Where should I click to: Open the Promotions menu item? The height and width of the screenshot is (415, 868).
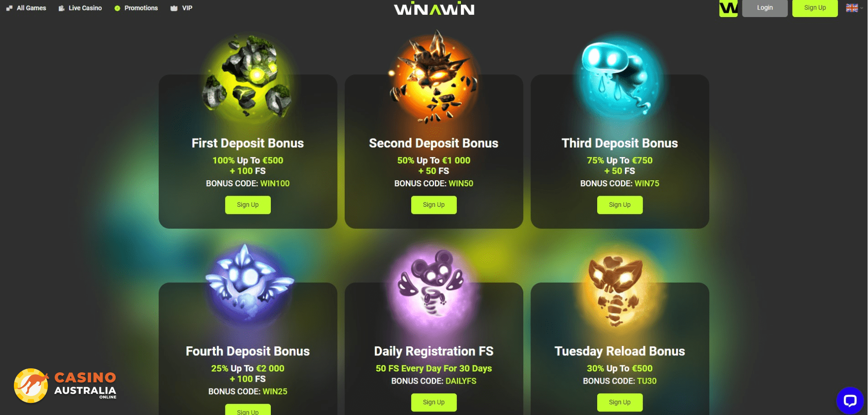[136, 8]
